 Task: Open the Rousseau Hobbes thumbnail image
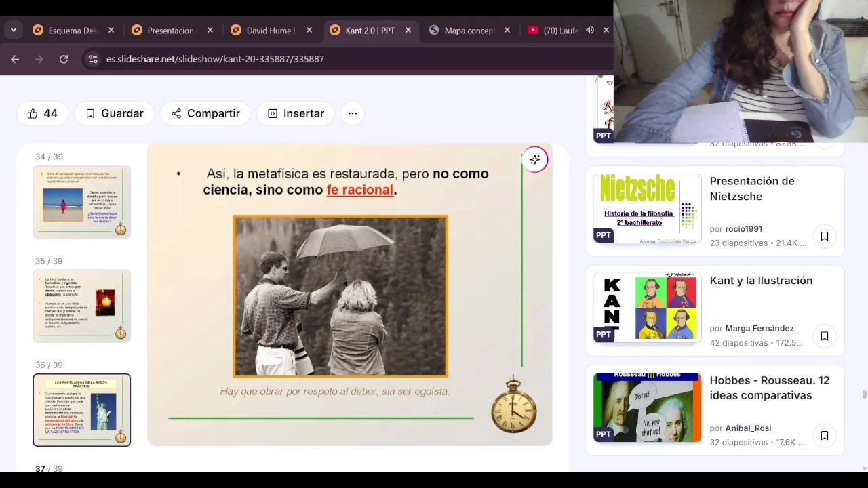coord(648,407)
